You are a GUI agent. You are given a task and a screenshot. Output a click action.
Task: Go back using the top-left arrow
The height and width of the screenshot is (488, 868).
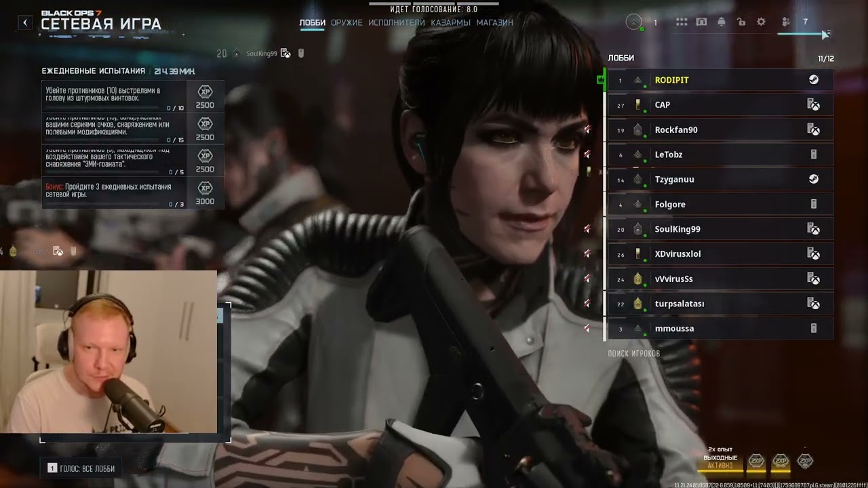tap(25, 22)
